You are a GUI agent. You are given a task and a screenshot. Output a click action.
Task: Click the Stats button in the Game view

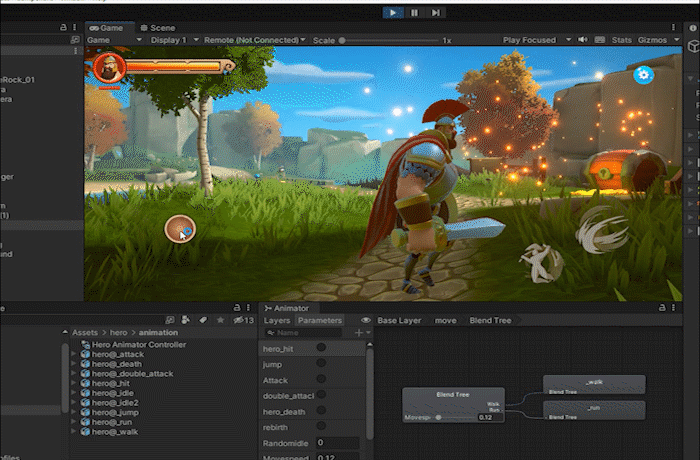[x=621, y=40]
